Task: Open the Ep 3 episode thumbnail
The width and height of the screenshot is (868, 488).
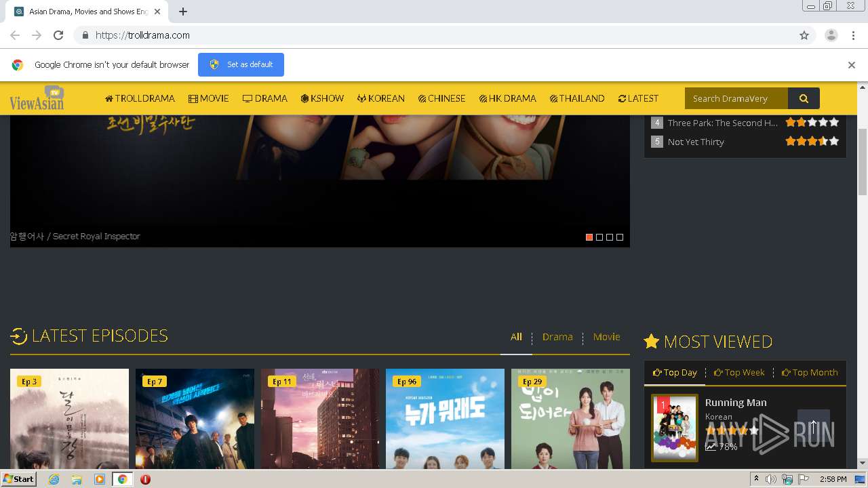Action: click(x=69, y=419)
